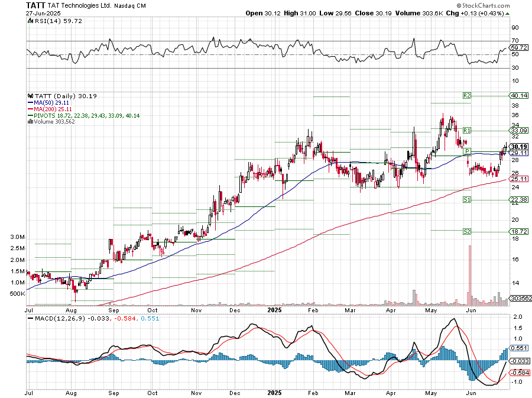Click the red 25.11 moving average tag
Image resolution: width=532 pixels, height=398 pixels.
click(518, 179)
